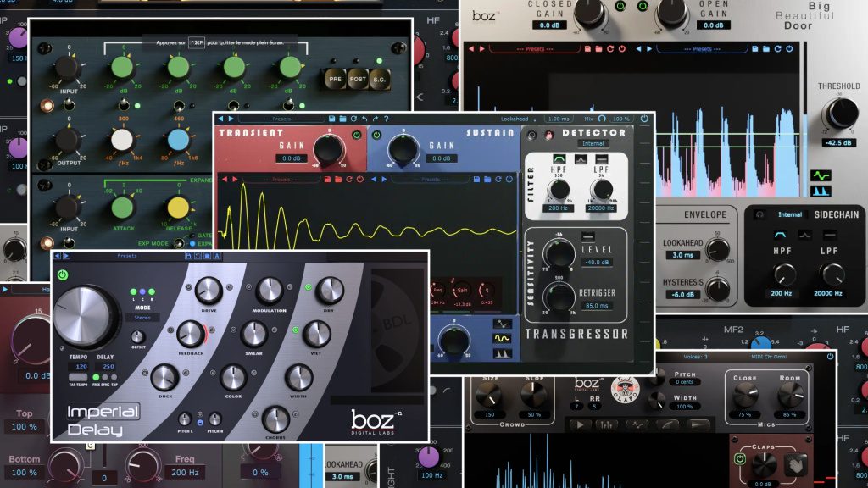
Task: Open Detector Internal source dropdown in Transgressor
Action: tap(593, 144)
